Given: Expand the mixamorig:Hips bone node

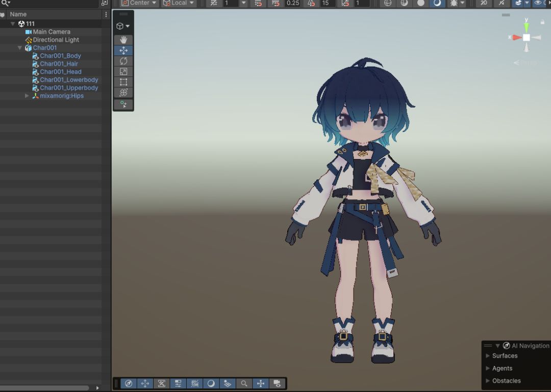Looking at the screenshot, I should [27, 96].
